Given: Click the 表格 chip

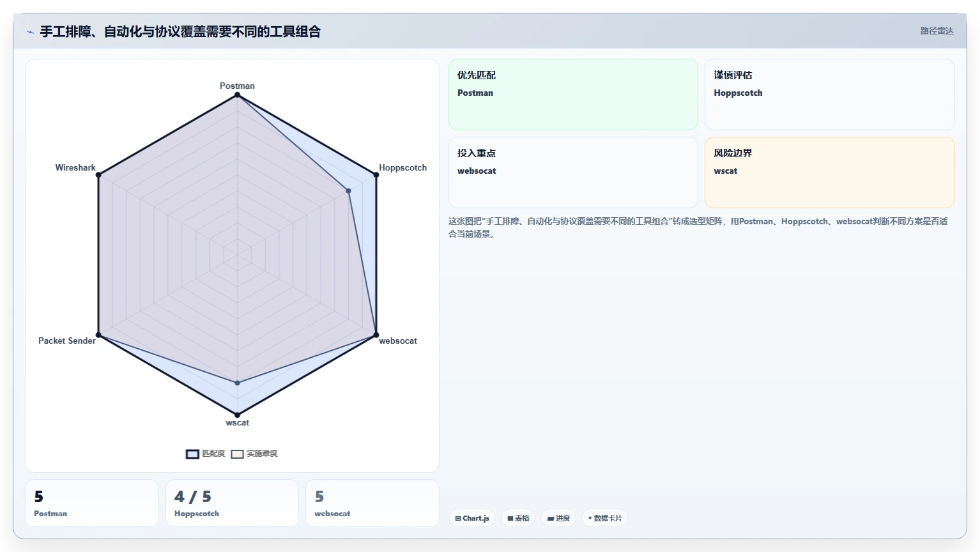Looking at the screenshot, I should click(518, 518).
